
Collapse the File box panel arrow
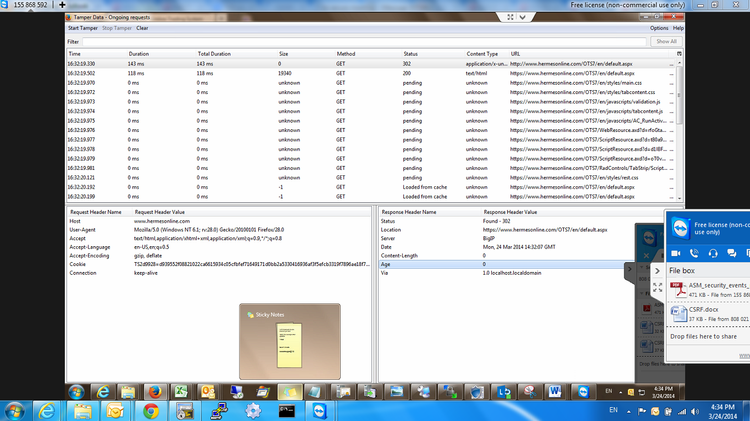pyautogui.click(x=658, y=271)
